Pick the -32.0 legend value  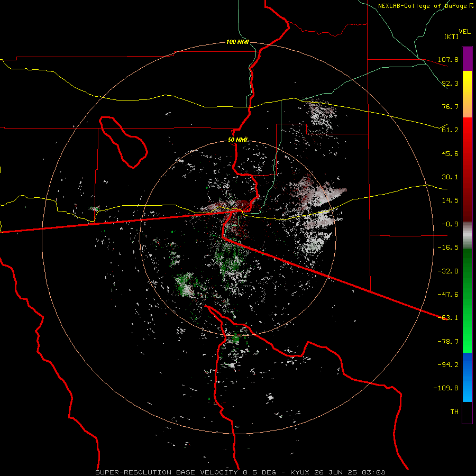448,271
